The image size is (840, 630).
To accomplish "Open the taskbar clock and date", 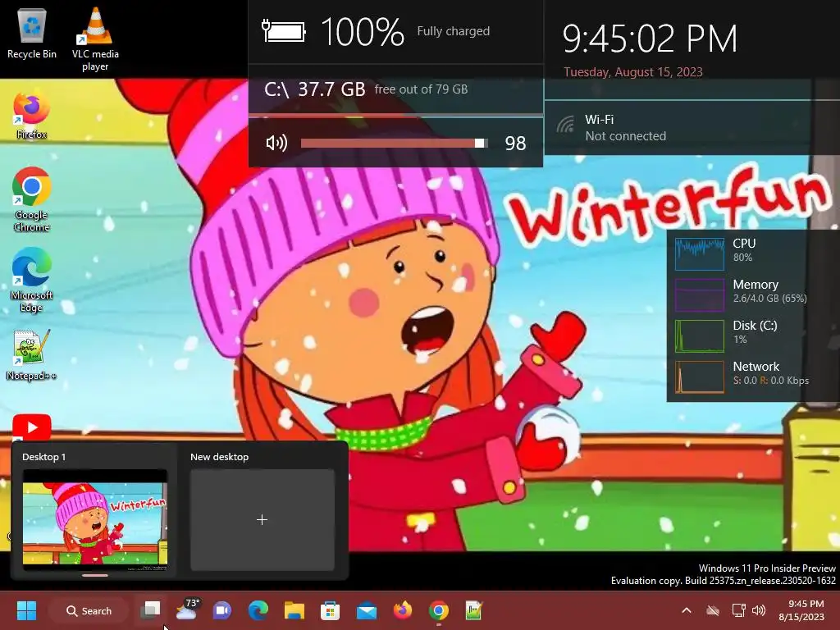I will click(801, 610).
